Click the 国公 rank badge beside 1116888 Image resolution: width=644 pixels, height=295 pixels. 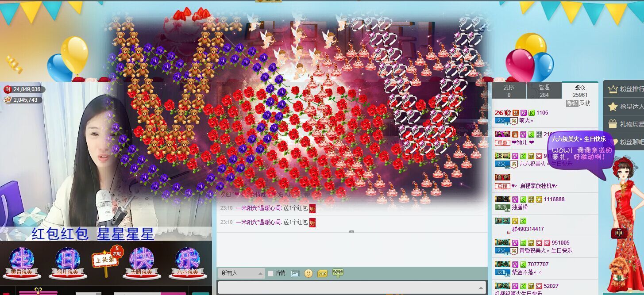502,199
